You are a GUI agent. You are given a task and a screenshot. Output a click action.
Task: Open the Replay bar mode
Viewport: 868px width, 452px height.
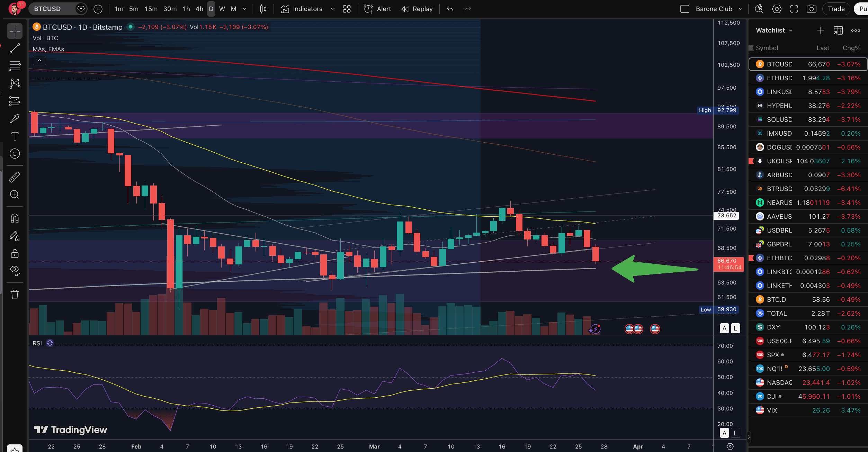(x=417, y=9)
